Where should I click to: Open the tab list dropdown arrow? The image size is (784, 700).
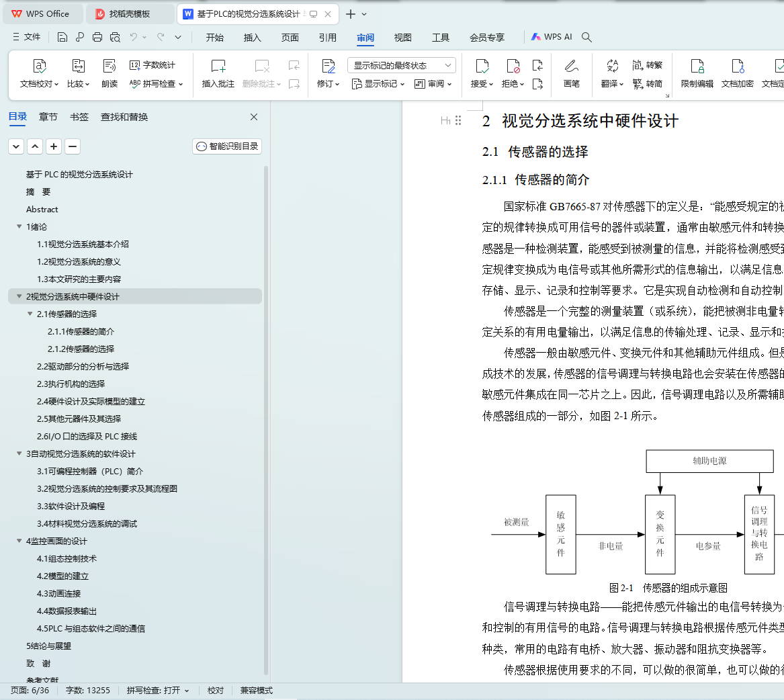click(x=364, y=14)
